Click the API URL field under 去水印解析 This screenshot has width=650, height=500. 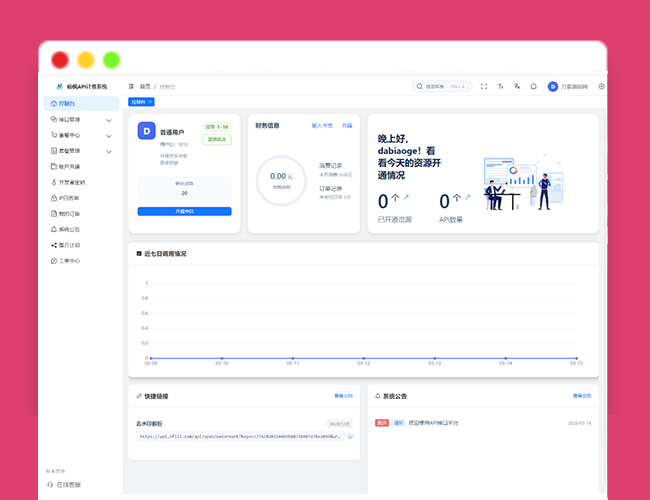(x=240, y=437)
